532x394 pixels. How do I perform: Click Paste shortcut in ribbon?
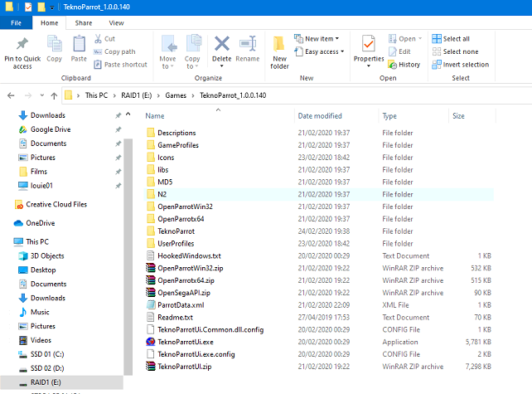(121, 65)
